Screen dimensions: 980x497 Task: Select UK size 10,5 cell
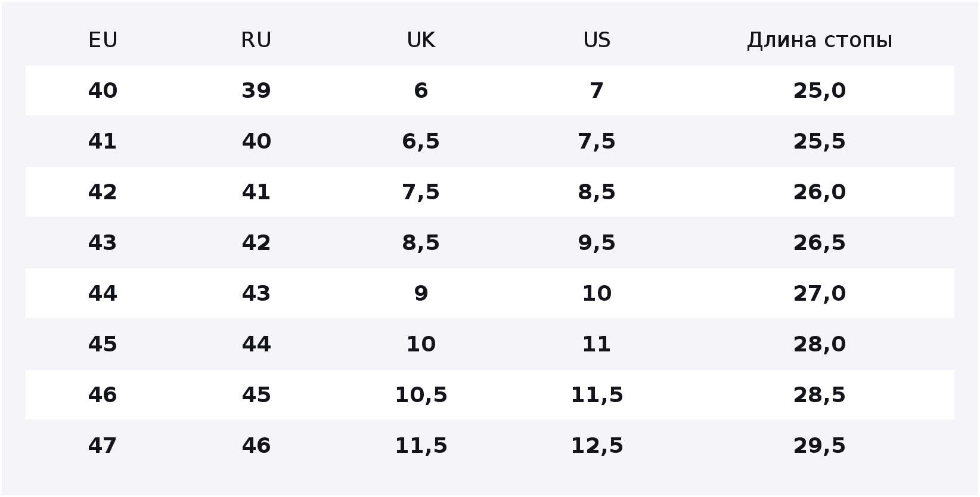point(421,395)
